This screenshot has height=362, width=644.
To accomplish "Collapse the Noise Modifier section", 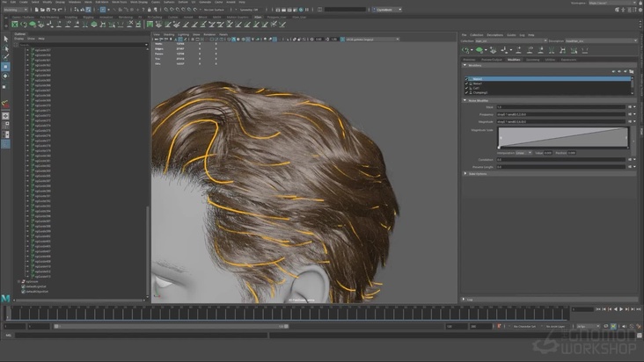I will [465, 100].
